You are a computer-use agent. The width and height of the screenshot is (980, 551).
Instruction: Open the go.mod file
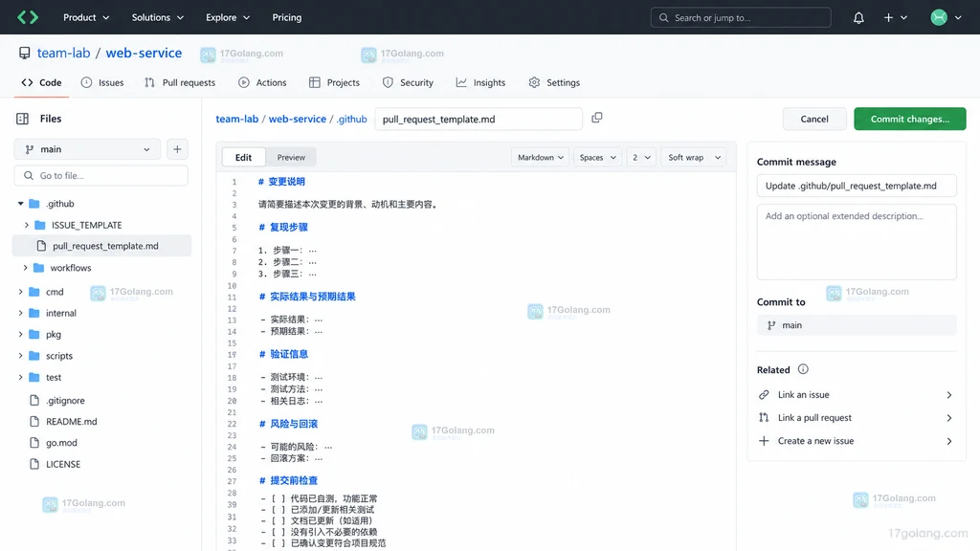click(x=61, y=443)
